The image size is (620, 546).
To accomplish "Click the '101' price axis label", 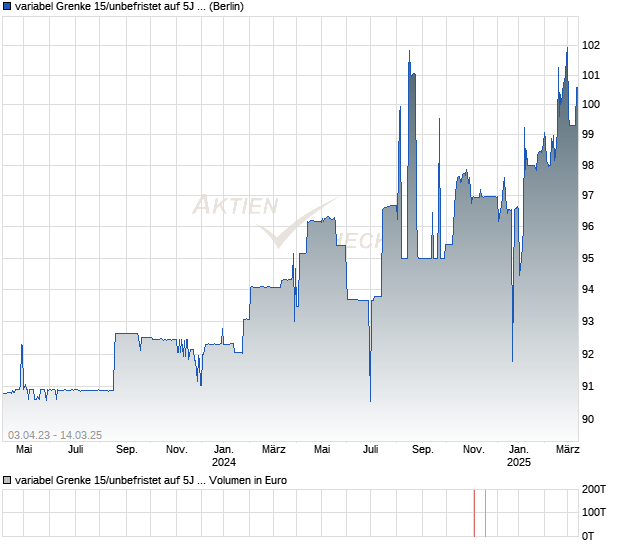I will (x=591, y=75).
